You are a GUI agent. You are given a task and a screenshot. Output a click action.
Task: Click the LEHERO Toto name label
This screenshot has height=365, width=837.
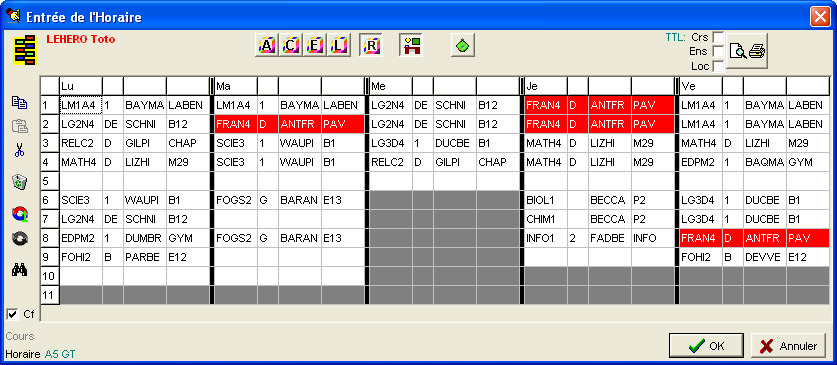81,39
